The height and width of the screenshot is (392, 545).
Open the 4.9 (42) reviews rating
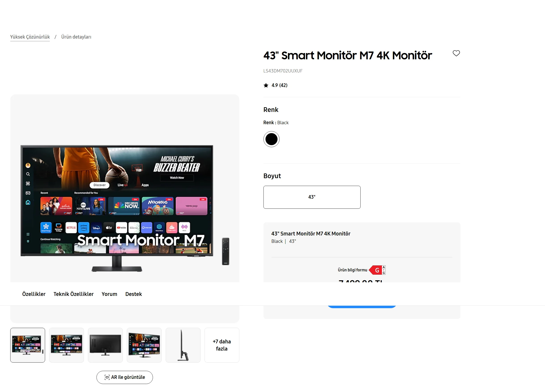(x=280, y=85)
